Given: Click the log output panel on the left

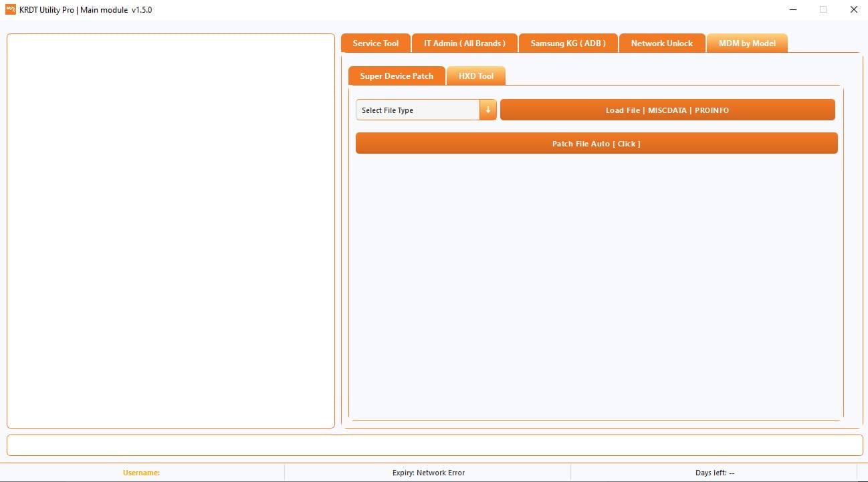Looking at the screenshot, I should (171, 230).
